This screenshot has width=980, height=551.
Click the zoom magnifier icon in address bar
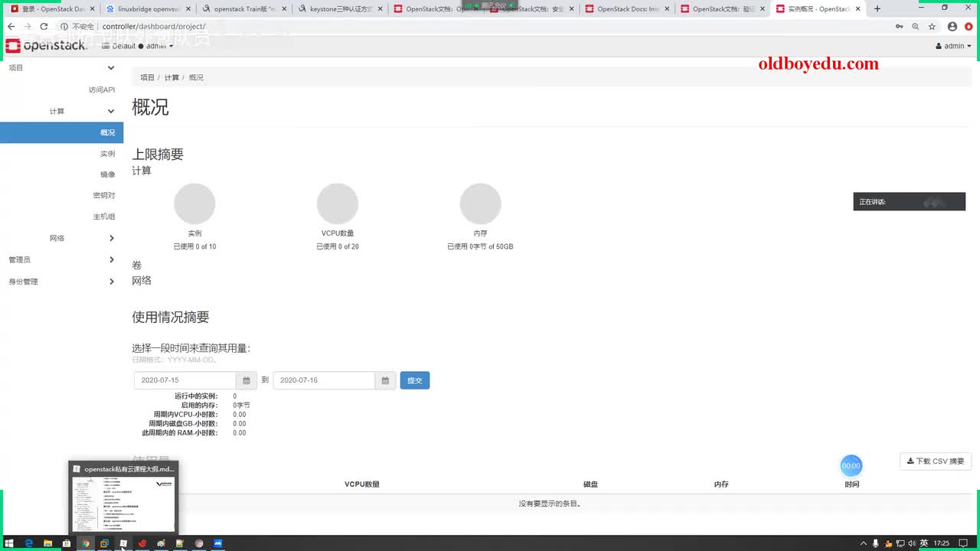pyautogui.click(x=916, y=26)
